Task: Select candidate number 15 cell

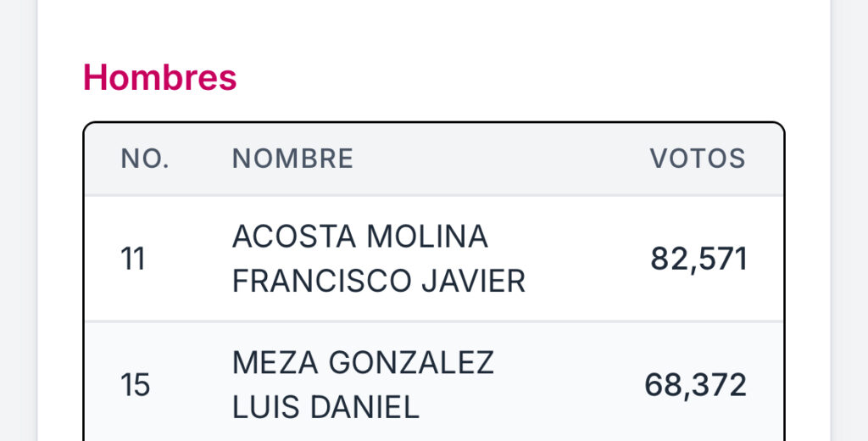Action: 135,385
